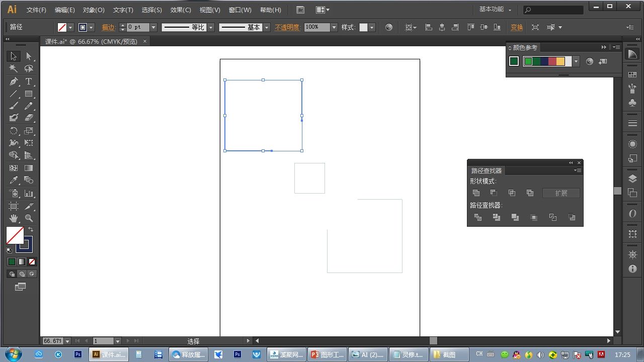The image size is (644, 362).
Task: Open stroke weight dropdown
Action: [x=153, y=28]
